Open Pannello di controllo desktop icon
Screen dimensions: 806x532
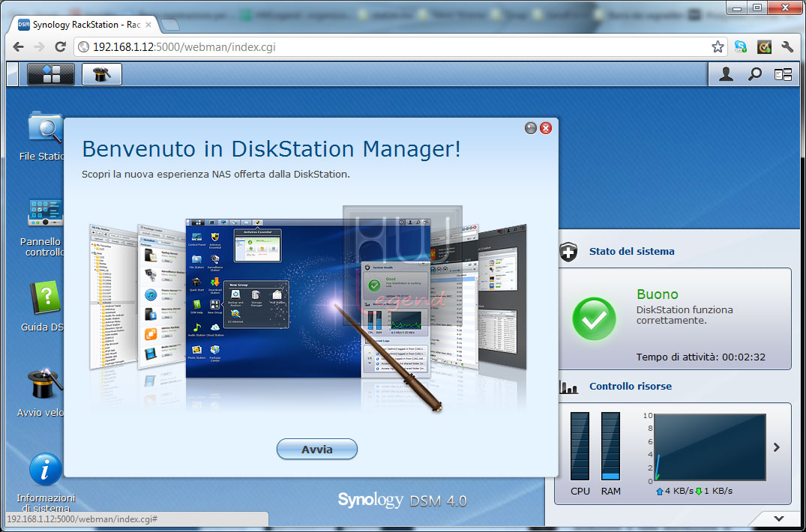45,228
